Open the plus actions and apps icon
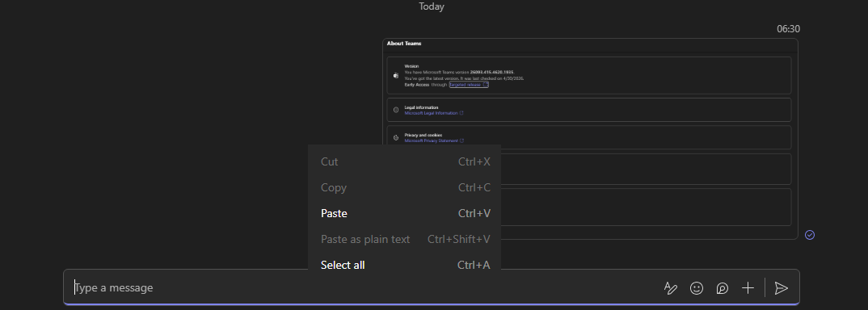Screen dimensions: 868x310 (748, 288)
